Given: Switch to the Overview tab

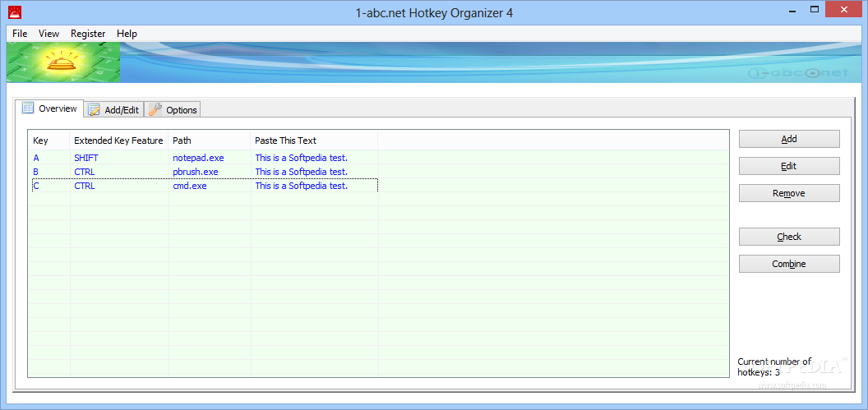Looking at the screenshot, I should [x=51, y=108].
